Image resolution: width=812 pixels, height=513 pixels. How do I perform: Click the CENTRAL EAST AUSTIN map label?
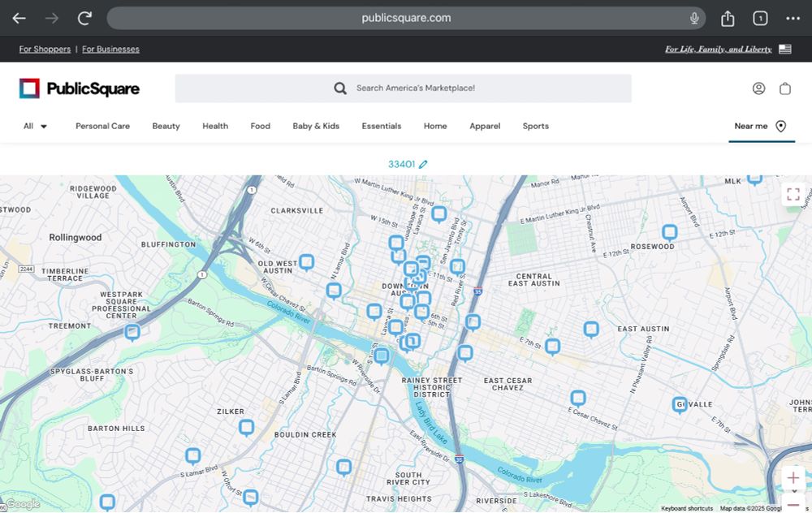coord(534,280)
